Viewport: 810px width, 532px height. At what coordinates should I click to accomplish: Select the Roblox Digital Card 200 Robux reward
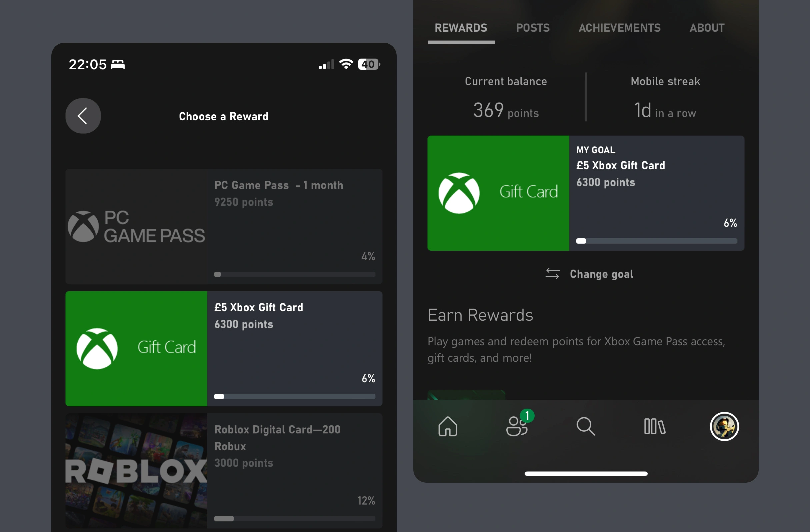coord(224,471)
